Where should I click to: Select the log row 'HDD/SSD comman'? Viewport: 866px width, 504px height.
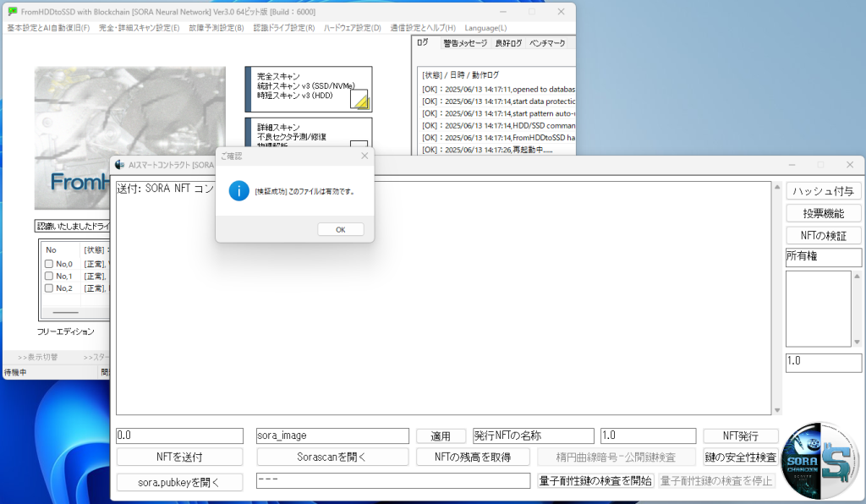tap(498, 126)
